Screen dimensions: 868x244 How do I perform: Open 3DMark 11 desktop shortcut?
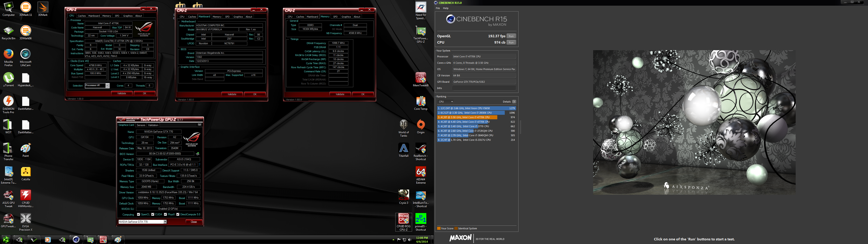pyautogui.click(x=26, y=9)
